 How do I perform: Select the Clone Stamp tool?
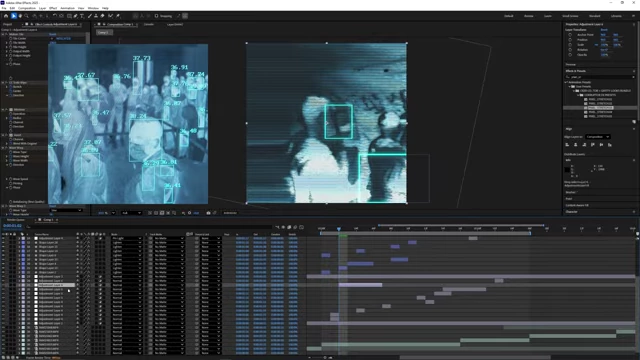tap(96, 16)
